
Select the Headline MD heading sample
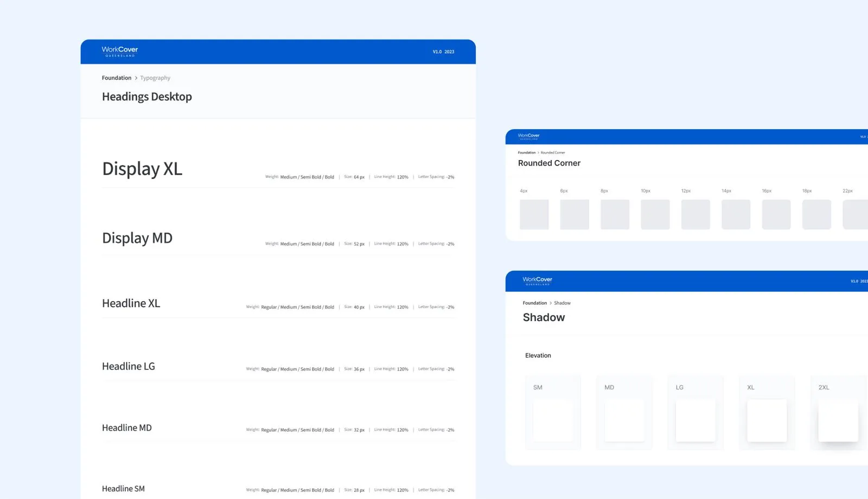127,428
